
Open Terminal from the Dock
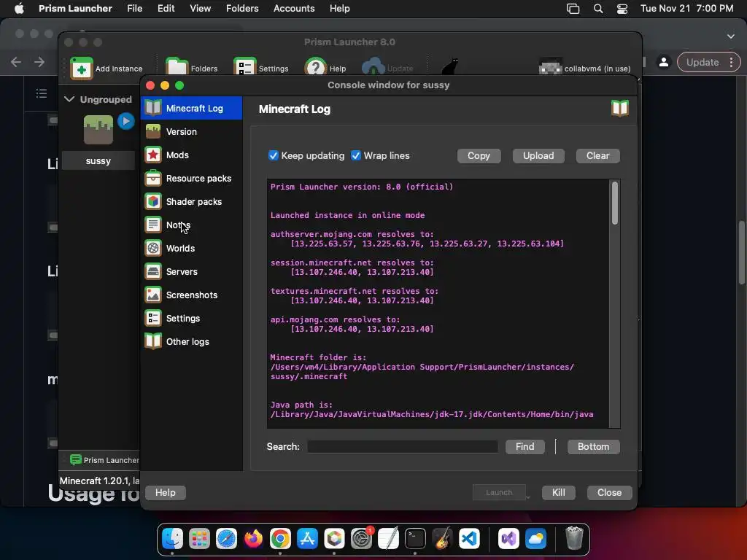[415, 539]
